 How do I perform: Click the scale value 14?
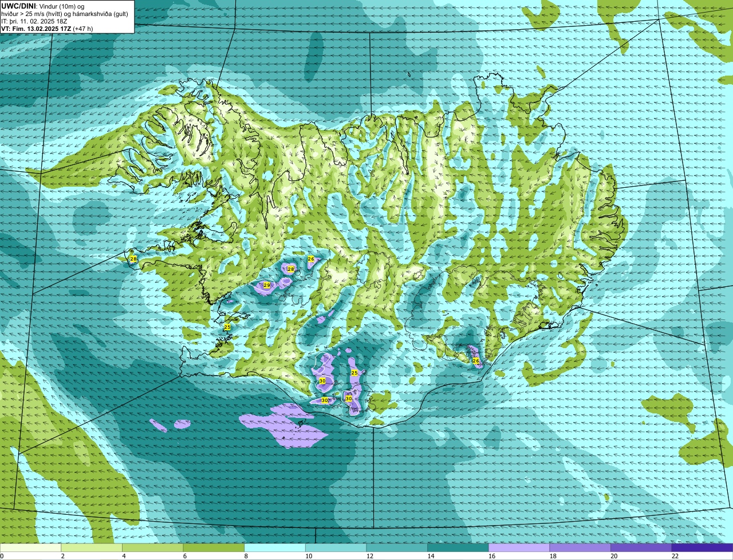tap(431, 556)
